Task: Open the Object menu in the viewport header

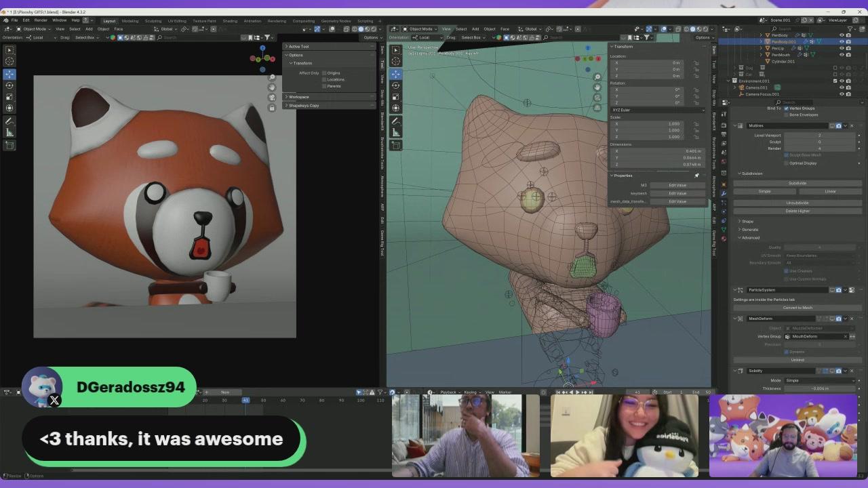Action: (489, 29)
